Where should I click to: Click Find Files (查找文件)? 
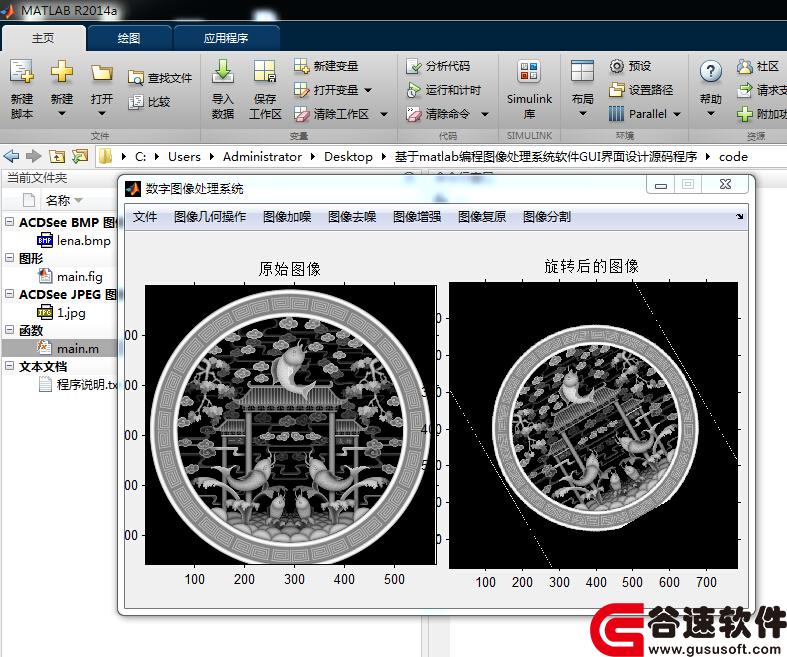(x=160, y=78)
